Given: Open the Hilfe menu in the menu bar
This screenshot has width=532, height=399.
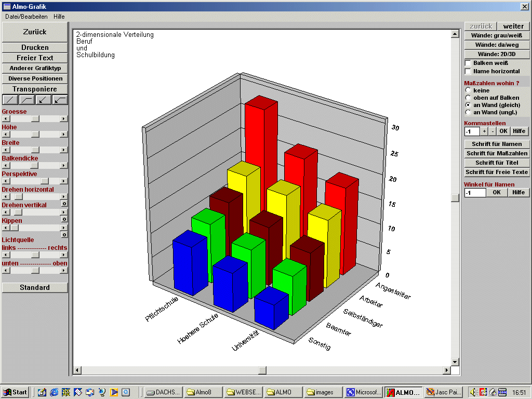Looking at the screenshot, I should (59, 17).
